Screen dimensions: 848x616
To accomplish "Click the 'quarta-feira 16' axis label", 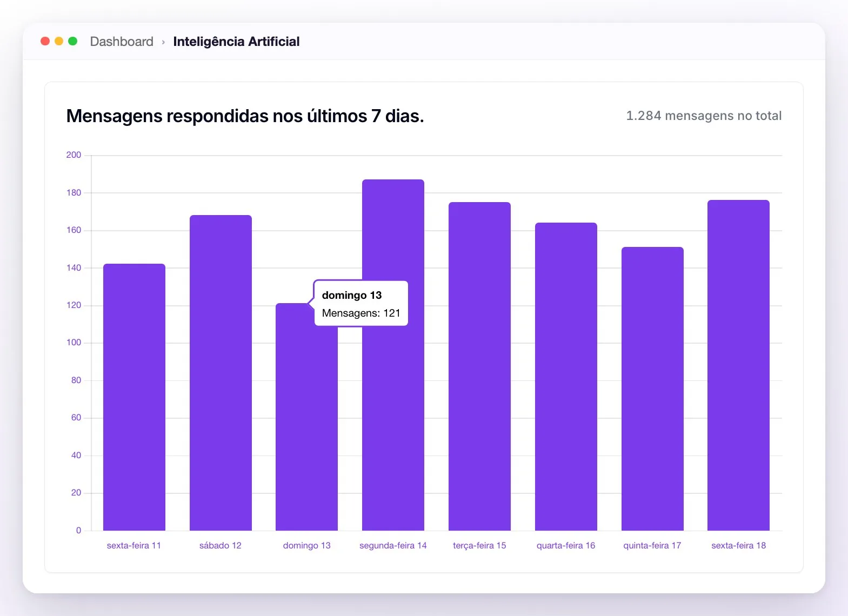I will 566,545.
